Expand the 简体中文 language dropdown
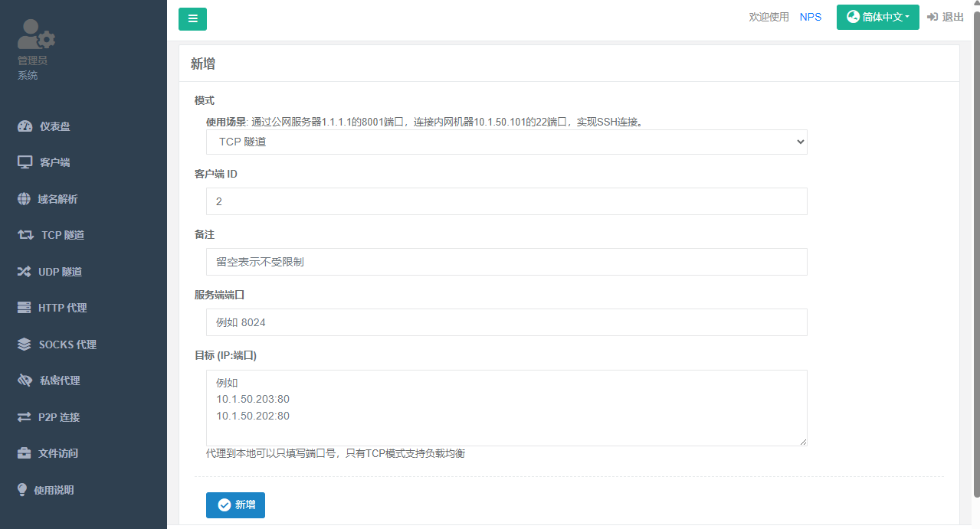The image size is (980, 529). [877, 17]
